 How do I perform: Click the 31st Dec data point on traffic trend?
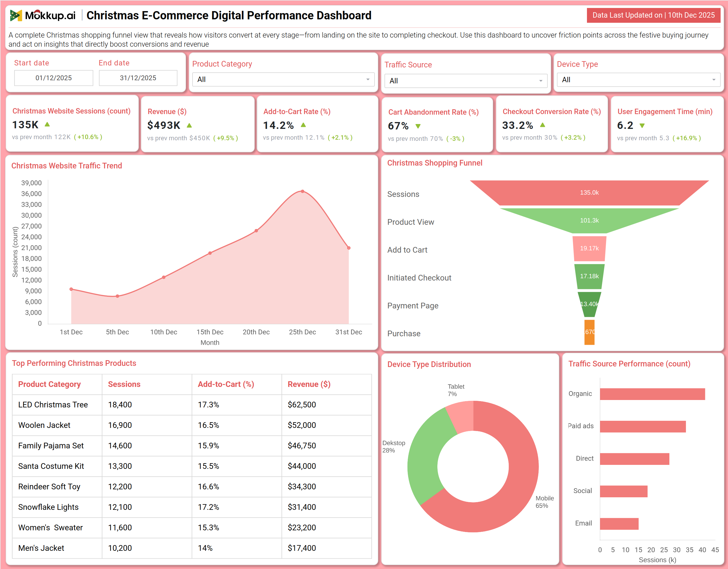[x=349, y=248]
